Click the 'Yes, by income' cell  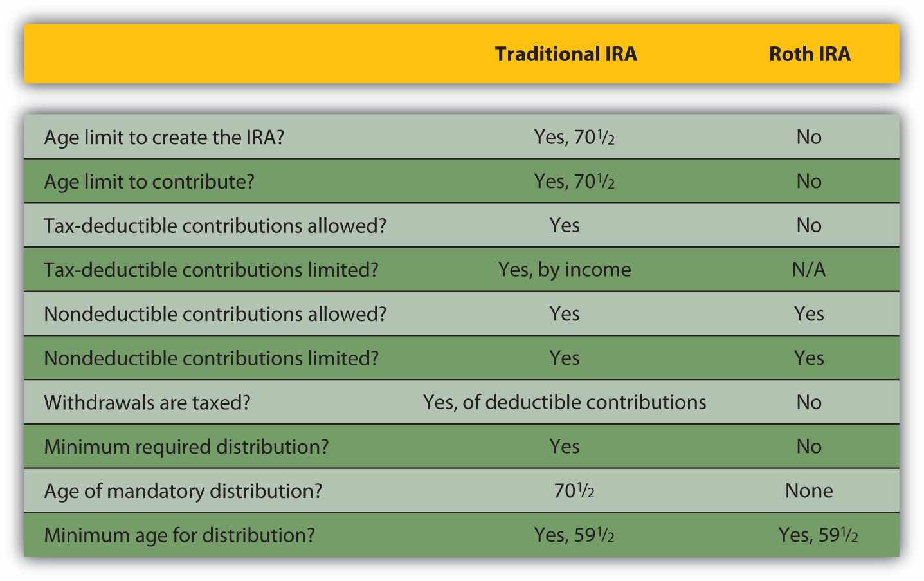[x=565, y=270]
